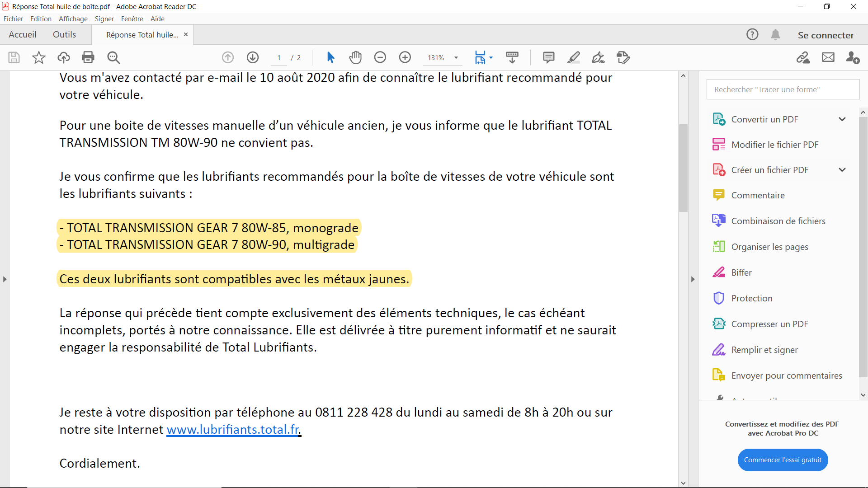Click the zoom out minus icon
The width and height of the screenshot is (868, 488).
point(380,57)
